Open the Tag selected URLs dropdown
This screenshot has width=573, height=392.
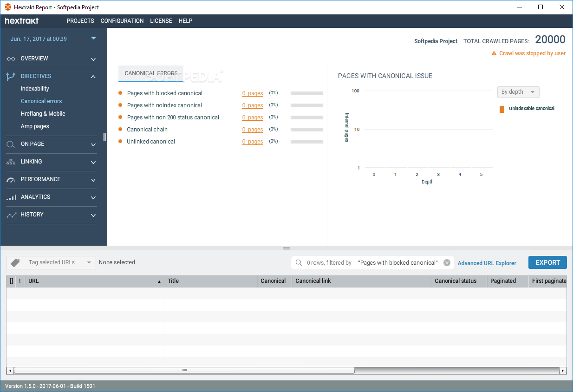coord(51,262)
